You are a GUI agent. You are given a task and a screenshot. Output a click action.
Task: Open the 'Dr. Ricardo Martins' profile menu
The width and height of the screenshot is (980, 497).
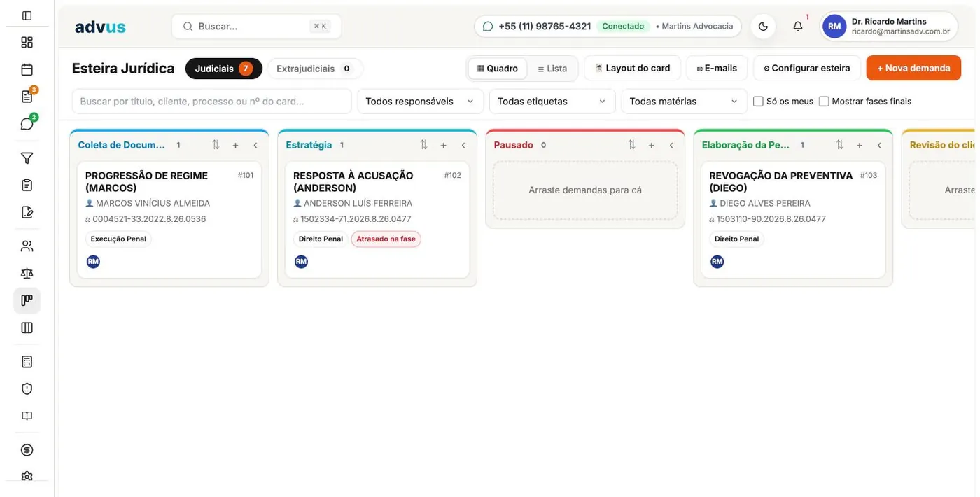889,27
